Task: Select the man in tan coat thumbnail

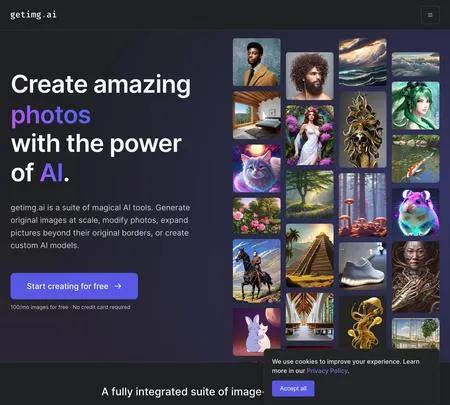Action: pos(257,62)
